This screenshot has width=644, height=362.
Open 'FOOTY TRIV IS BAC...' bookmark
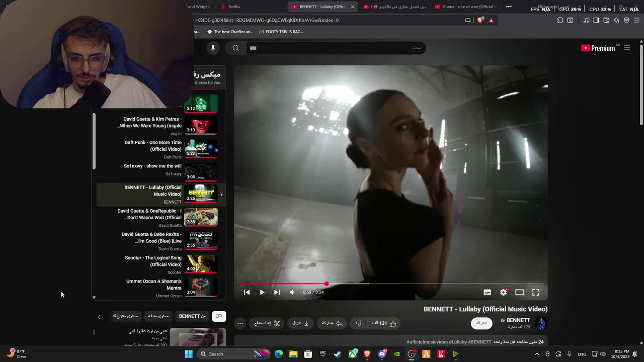coord(281,32)
